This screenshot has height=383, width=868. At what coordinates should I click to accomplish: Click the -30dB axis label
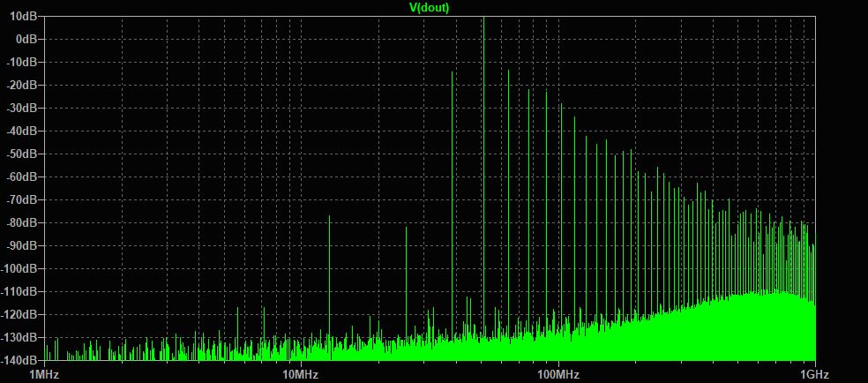pyautogui.click(x=23, y=108)
